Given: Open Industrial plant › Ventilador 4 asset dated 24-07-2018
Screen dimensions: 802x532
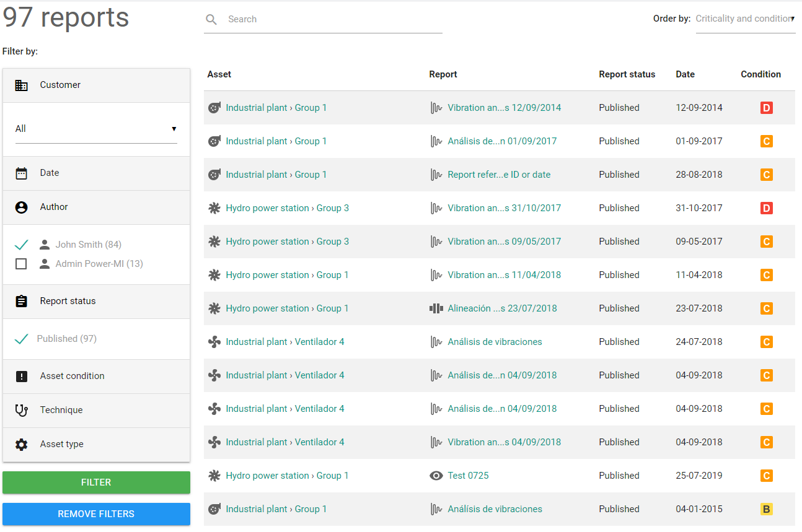Looking at the screenshot, I should (x=285, y=342).
